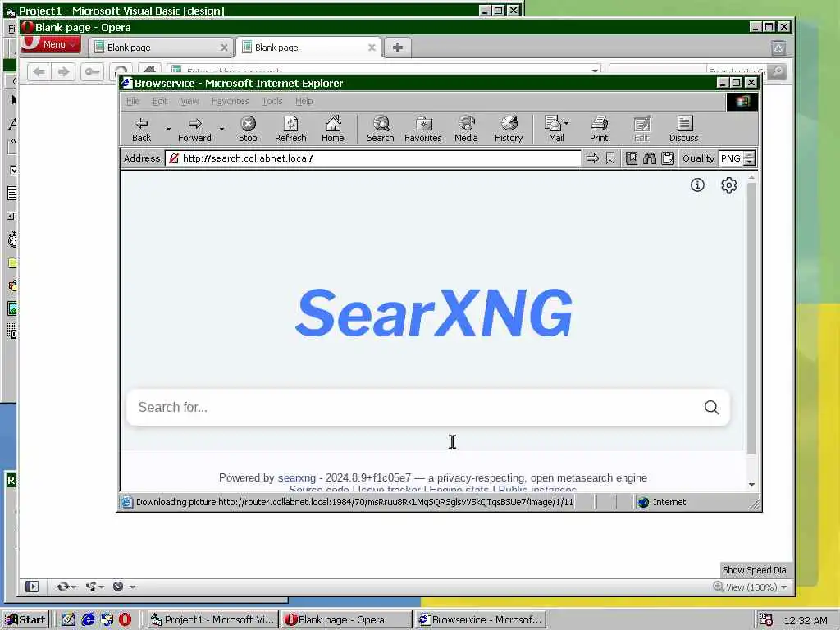Open the red Opera Menu button
The width and height of the screenshot is (840, 630).
point(51,44)
